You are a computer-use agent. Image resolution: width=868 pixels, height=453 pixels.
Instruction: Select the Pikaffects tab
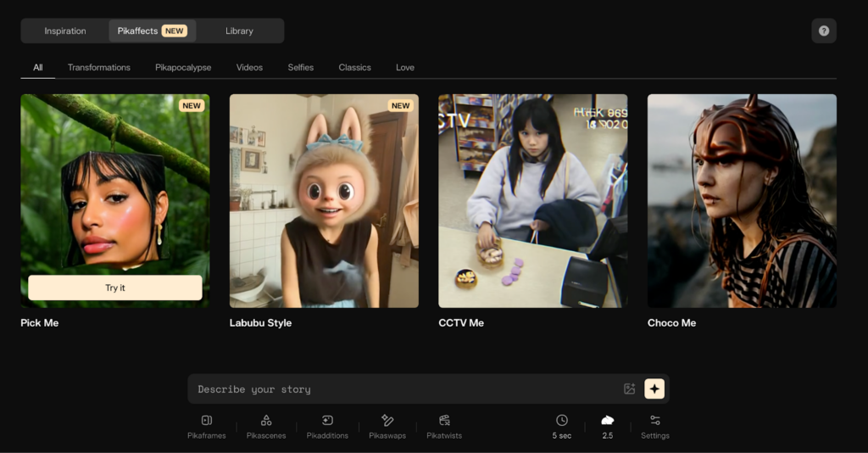point(153,31)
